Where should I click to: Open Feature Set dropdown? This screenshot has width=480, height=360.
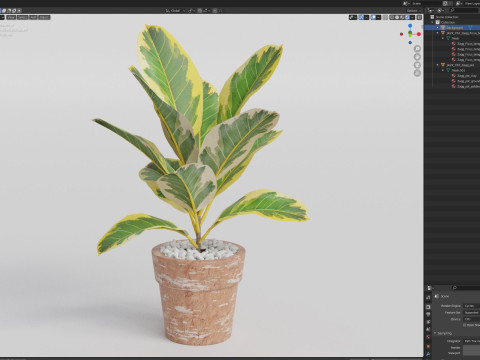(x=471, y=312)
